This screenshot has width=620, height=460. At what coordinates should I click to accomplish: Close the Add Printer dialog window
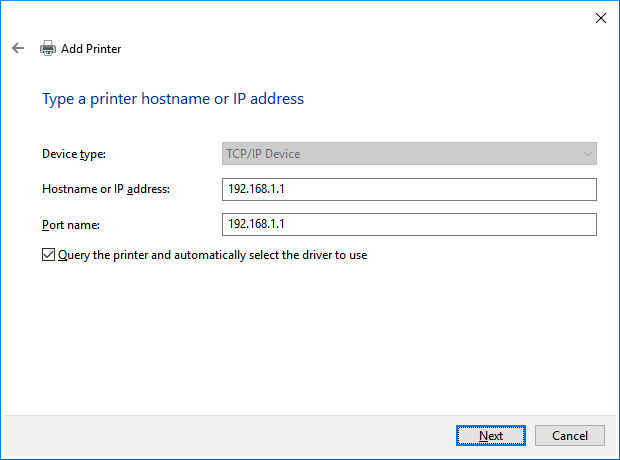tap(600, 18)
